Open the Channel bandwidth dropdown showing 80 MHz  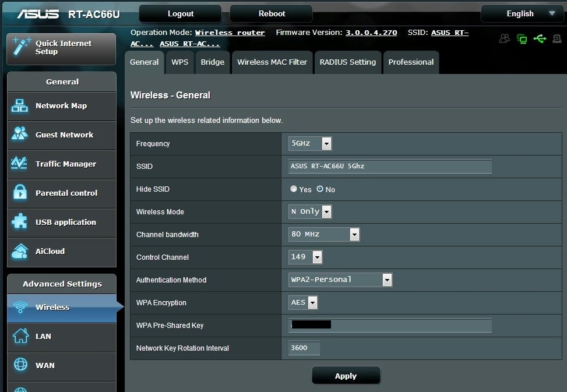click(324, 234)
